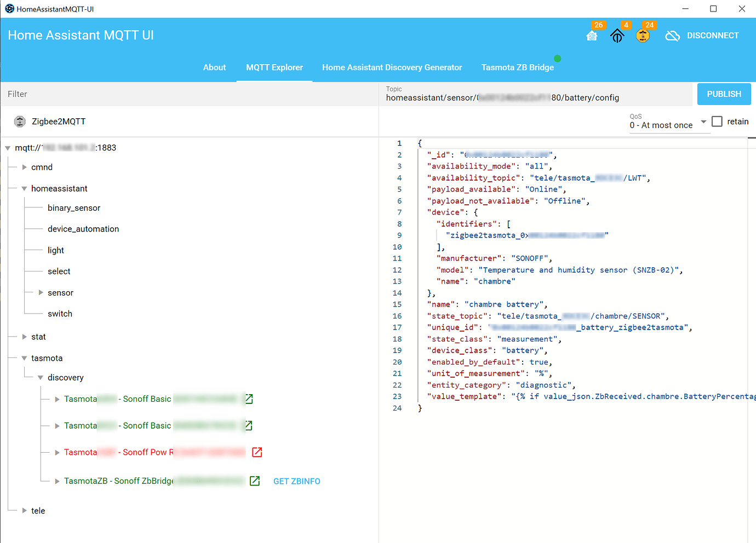Click the Home Assistant icon with badge 26

coord(592,36)
